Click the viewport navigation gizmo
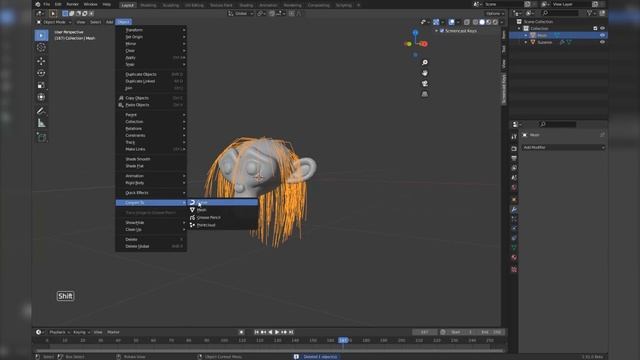 pyautogui.click(x=416, y=43)
